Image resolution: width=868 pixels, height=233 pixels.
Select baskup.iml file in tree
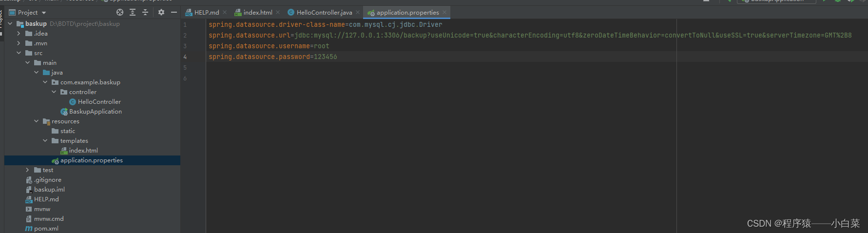tap(49, 189)
